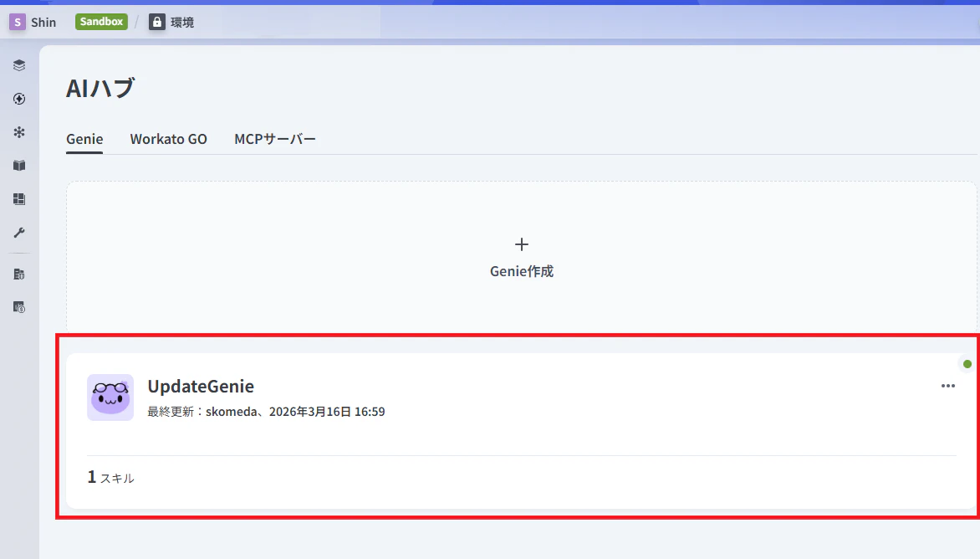
Task: Click the UpdateGenie glasses avatar
Action: pyautogui.click(x=110, y=397)
